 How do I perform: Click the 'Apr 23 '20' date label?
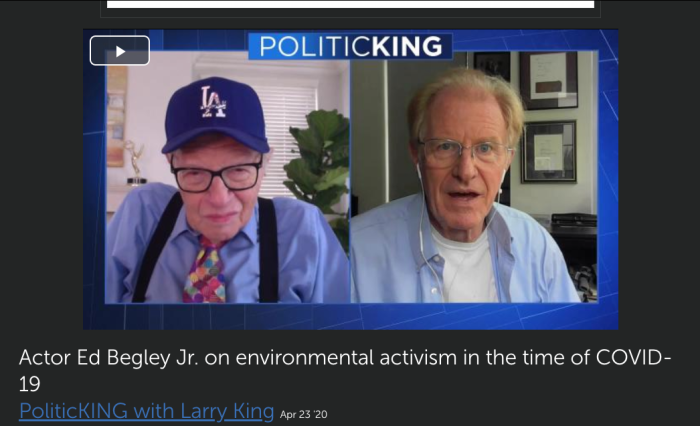(304, 414)
